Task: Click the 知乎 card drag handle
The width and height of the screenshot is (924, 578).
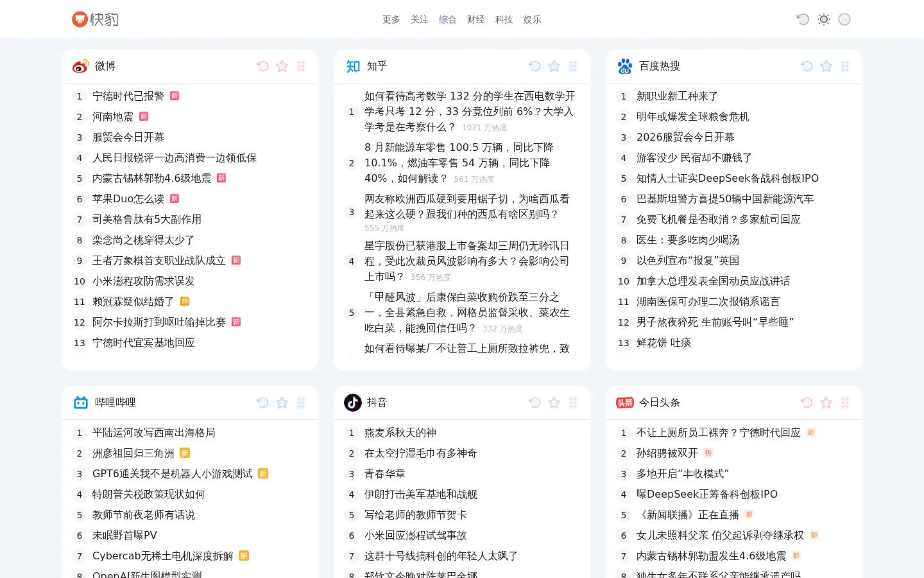Action: tap(573, 66)
